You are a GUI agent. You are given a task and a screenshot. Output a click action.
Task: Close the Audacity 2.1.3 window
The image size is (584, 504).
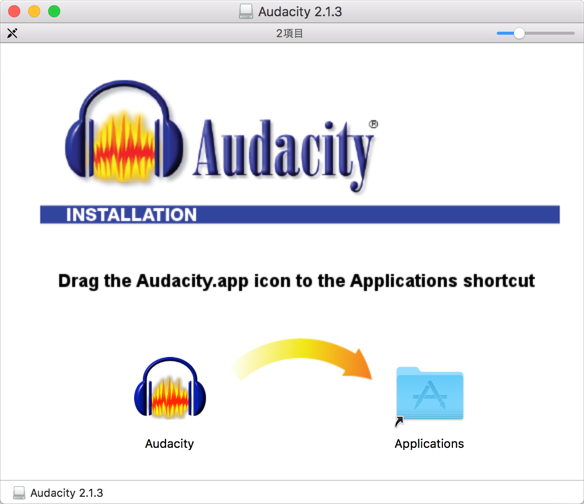tap(14, 11)
